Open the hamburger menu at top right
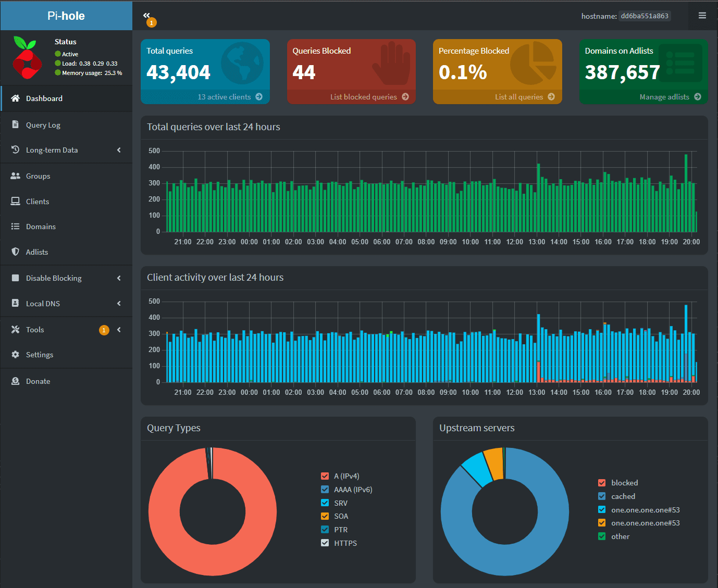Screen dimensions: 718x588 click(702, 16)
